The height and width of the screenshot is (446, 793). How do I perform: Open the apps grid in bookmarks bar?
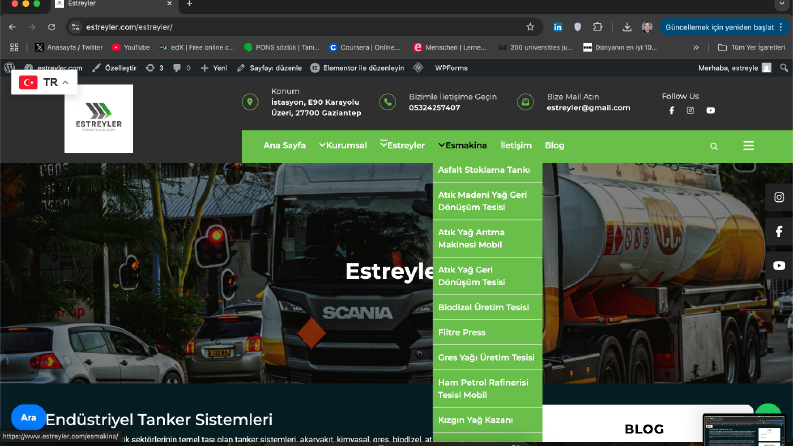[x=14, y=48]
